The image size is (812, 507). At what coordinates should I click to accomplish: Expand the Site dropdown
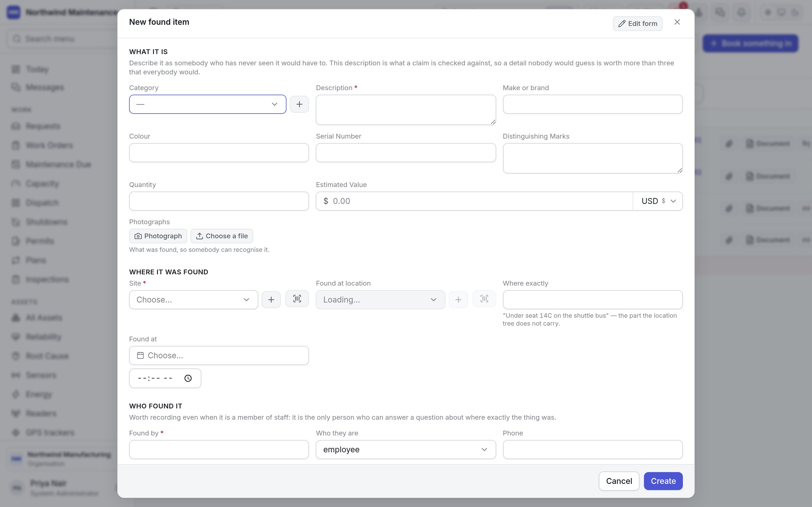click(194, 300)
